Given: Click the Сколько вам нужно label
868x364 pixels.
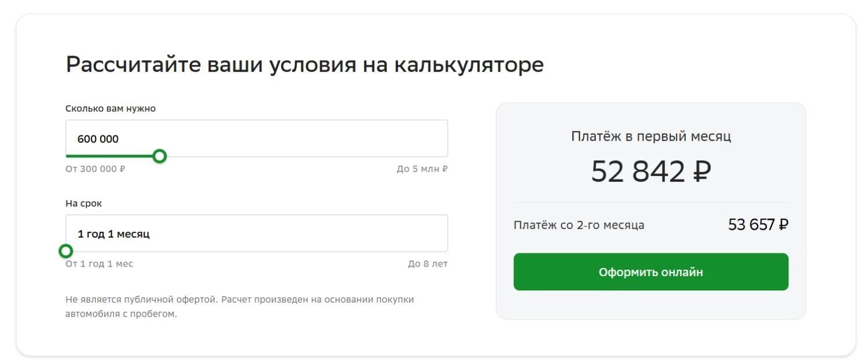Looking at the screenshot, I should tap(111, 108).
